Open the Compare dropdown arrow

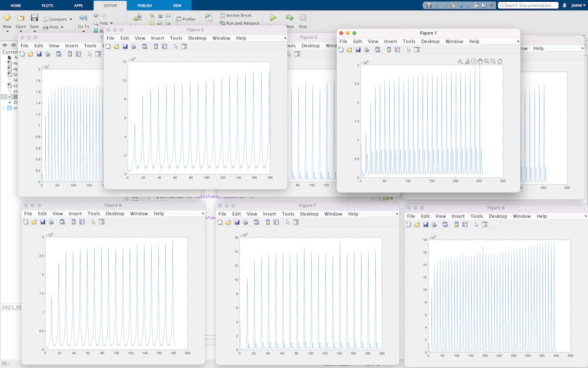pos(70,19)
